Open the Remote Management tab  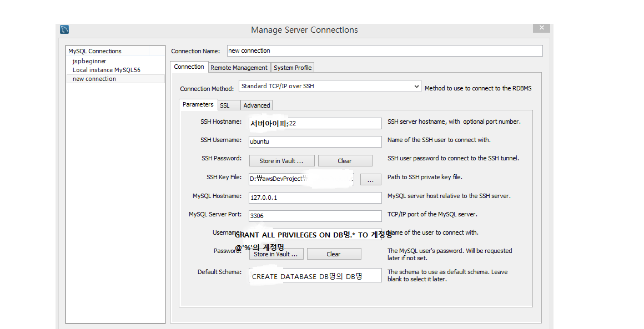click(x=239, y=68)
